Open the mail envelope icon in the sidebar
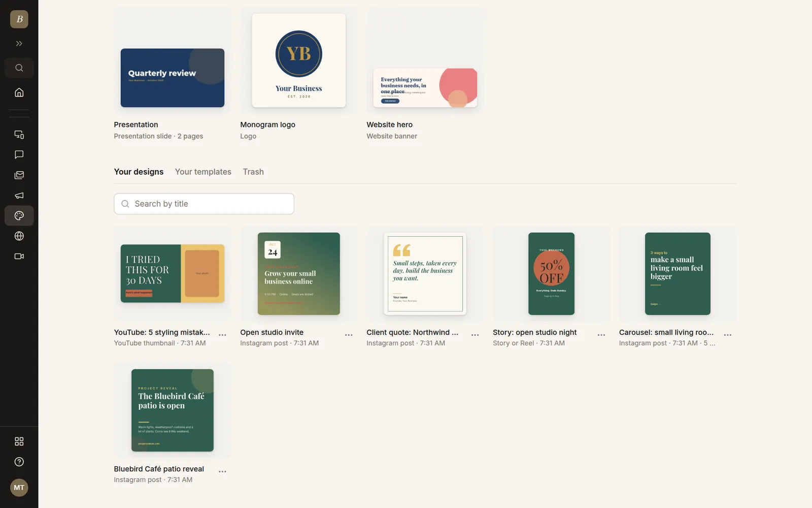812x508 pixels. click(x=19, y=175)
